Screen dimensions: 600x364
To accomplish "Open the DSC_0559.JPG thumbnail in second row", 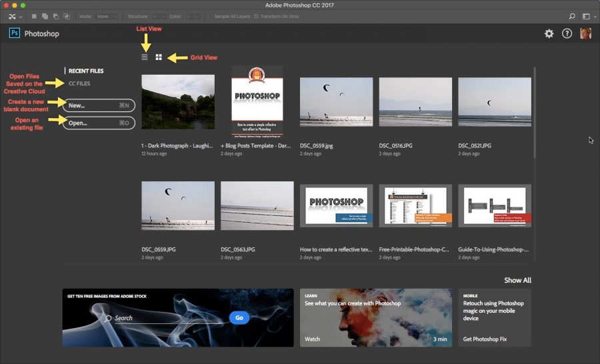I will coord(178,205).
